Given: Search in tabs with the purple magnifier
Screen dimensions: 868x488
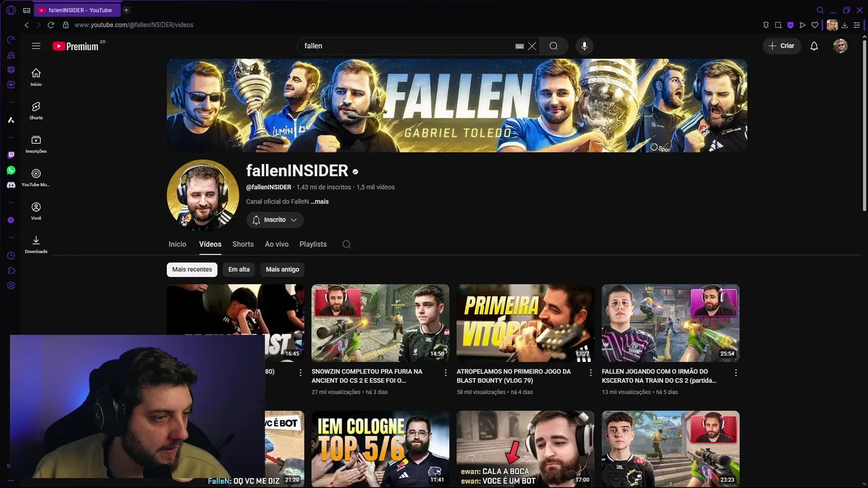Looking at the screenshot, I should 820,10.
